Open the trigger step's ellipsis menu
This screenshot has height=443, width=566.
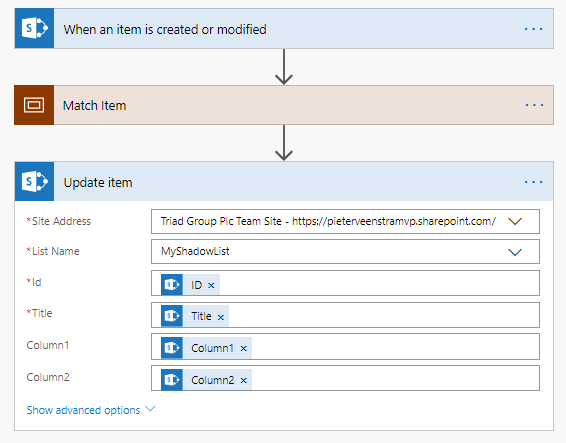[534, 29]
